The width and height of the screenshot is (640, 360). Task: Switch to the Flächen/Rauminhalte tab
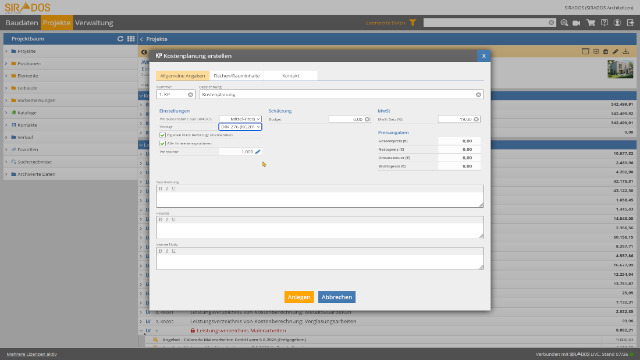pos(237,76)
